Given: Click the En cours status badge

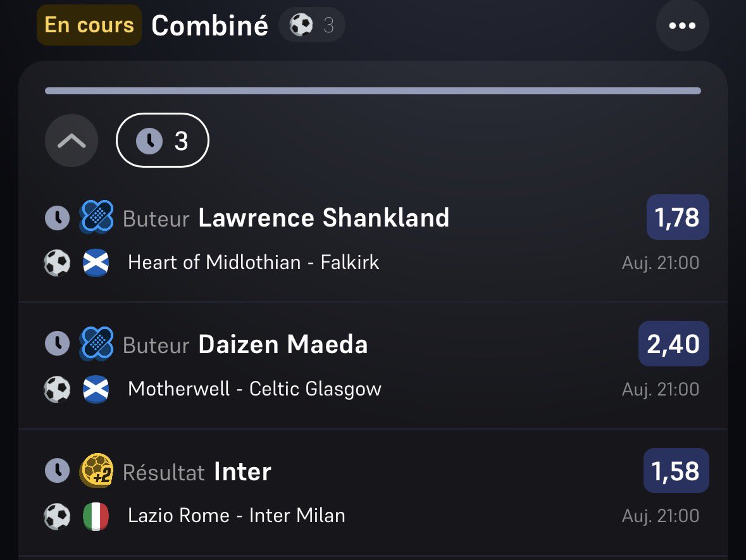Looking at the screenshot, I should pos(89,25).
